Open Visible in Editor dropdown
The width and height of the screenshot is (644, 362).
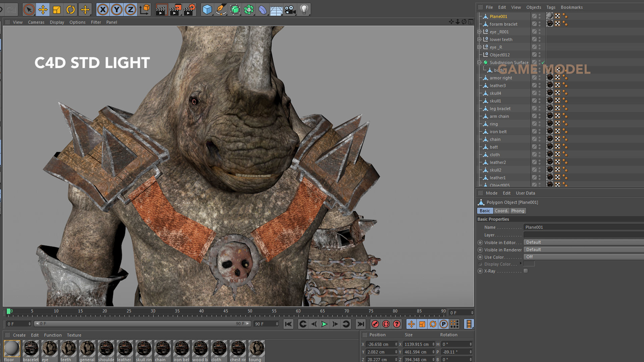(583, 242)
